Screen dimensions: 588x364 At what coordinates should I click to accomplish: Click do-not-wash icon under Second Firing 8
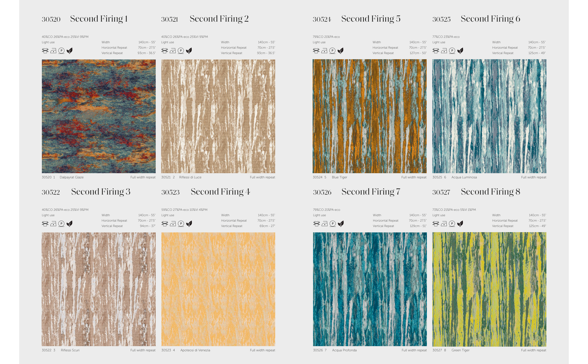(x=436, y=224)
